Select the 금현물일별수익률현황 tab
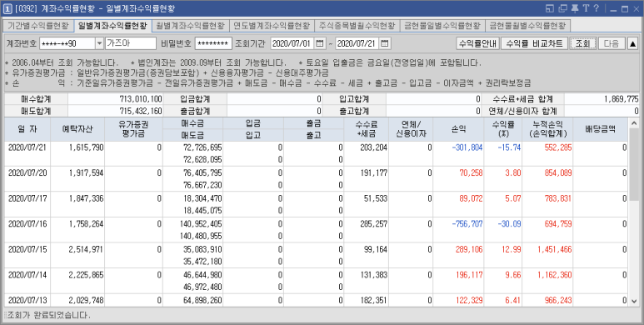The image size is (644, 325). click(x=442, y=26)
